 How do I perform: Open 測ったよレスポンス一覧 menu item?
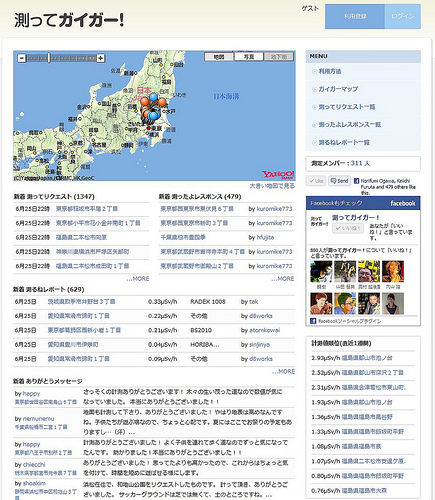(350, 125)
